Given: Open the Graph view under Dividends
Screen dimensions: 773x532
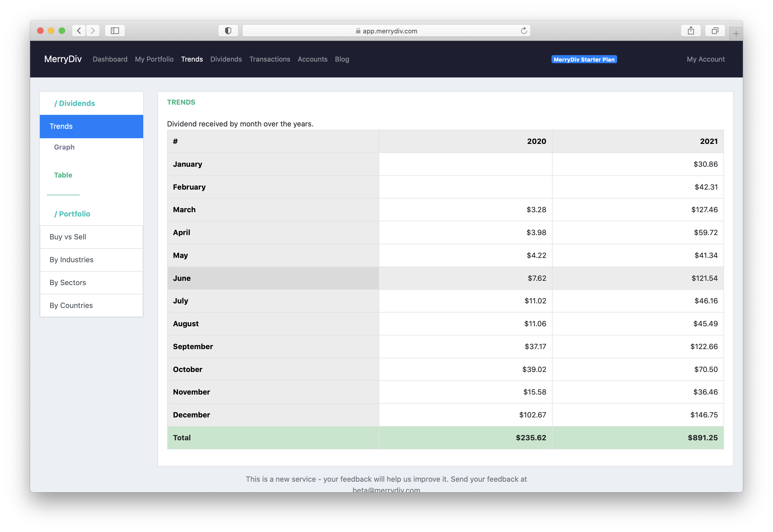Looking at the screenshot, I should 64,147.
